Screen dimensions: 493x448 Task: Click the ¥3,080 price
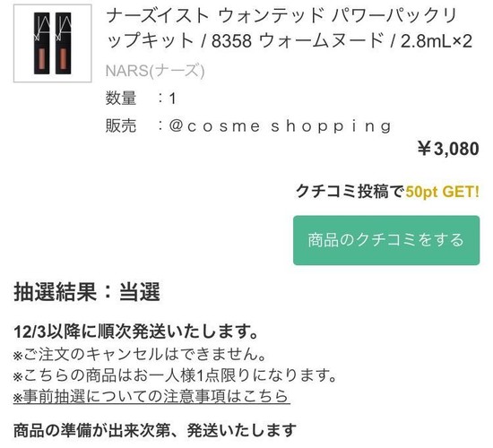449,149
